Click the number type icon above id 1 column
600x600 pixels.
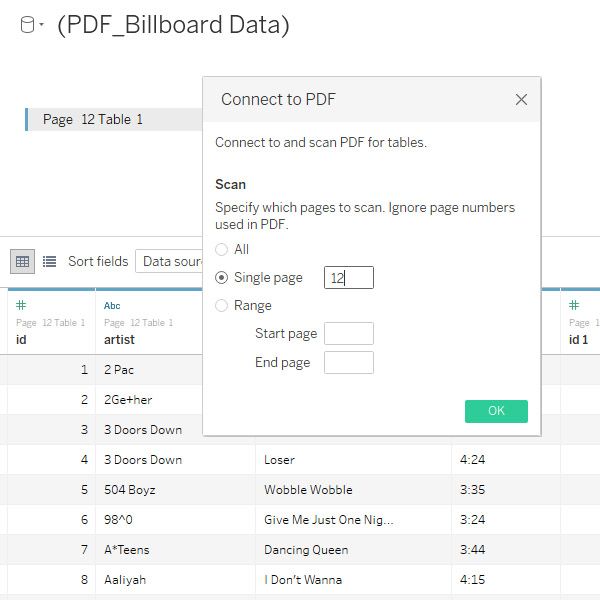[574, 305]
